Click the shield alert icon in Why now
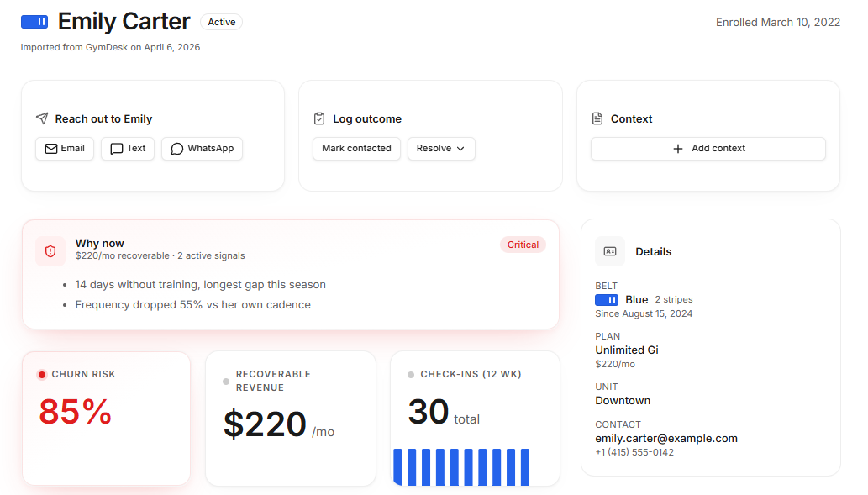The width and height of the screenshot is (868, 495). pos(50,251)
